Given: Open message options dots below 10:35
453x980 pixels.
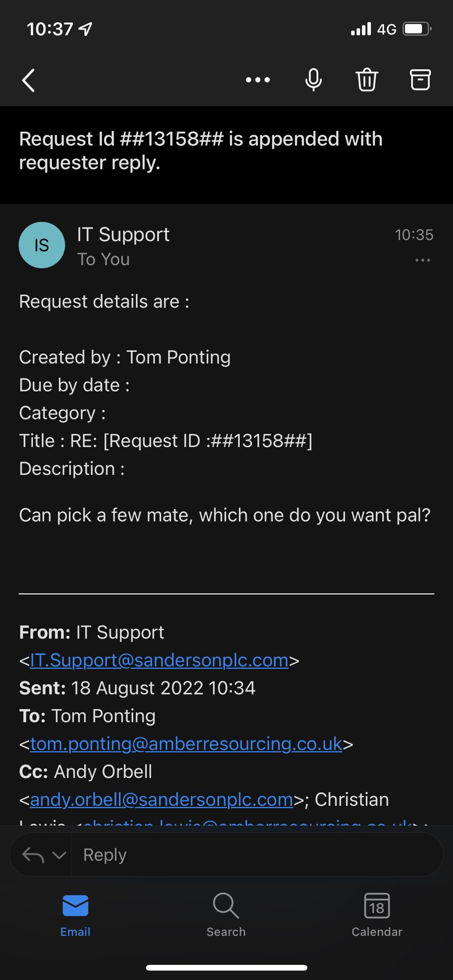Looking at the screenshot, I should pos(422,260).
